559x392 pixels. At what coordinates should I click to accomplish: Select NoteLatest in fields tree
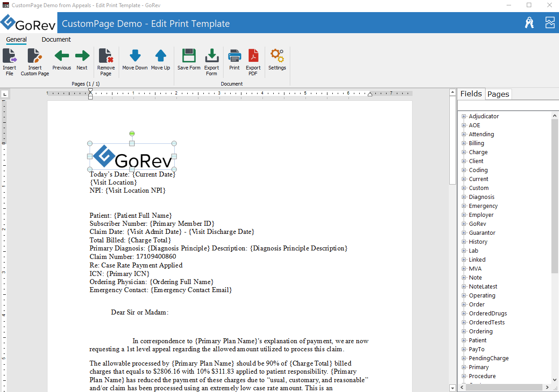483,287
